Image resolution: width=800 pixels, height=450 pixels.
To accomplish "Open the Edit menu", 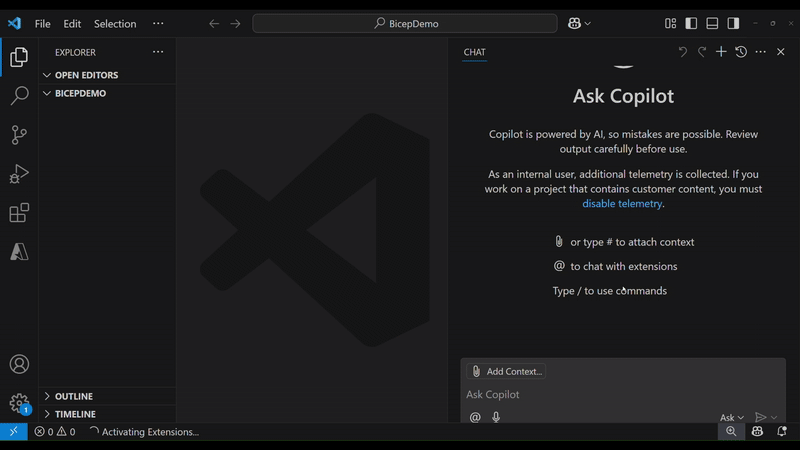I will coord(72,23).
